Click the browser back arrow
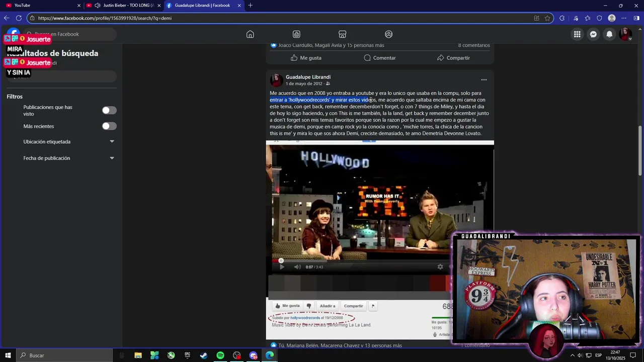 click(x=7, y=18)
